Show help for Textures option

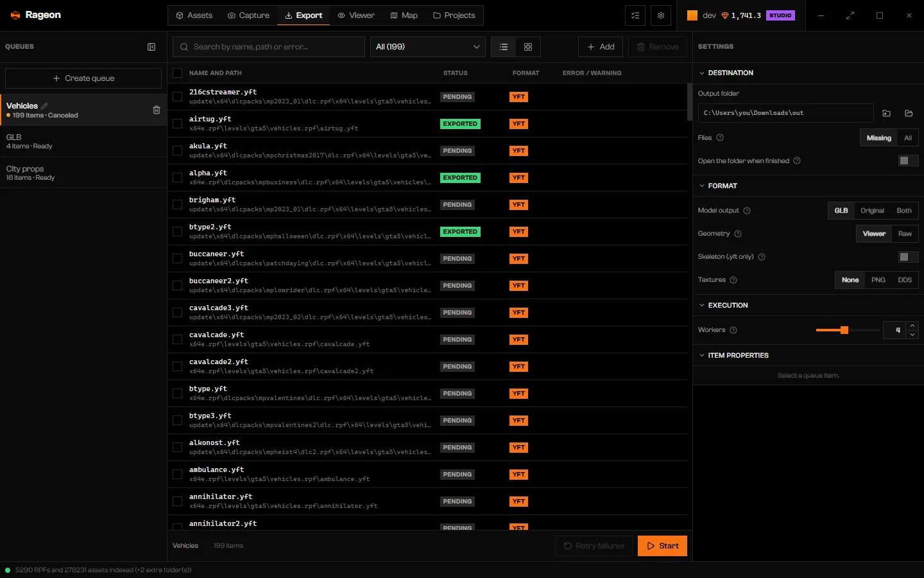point(733,280)
